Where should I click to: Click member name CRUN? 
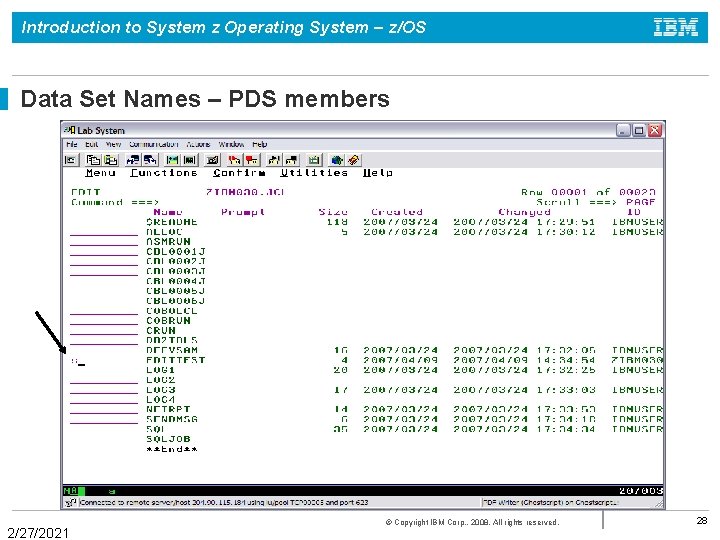(161, 331)
